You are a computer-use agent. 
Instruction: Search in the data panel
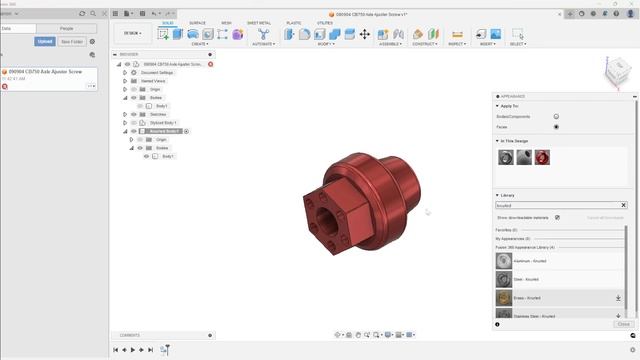[93, 13]
